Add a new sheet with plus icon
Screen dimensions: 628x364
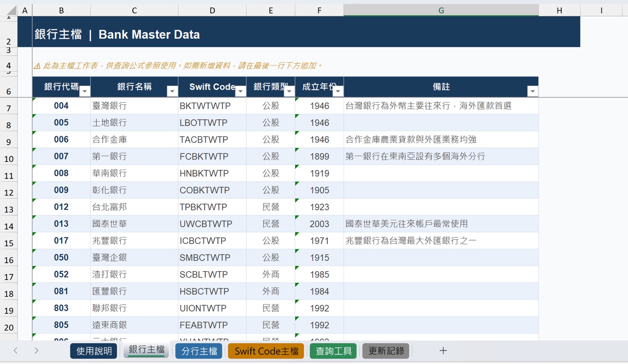[x=443, y=351]
